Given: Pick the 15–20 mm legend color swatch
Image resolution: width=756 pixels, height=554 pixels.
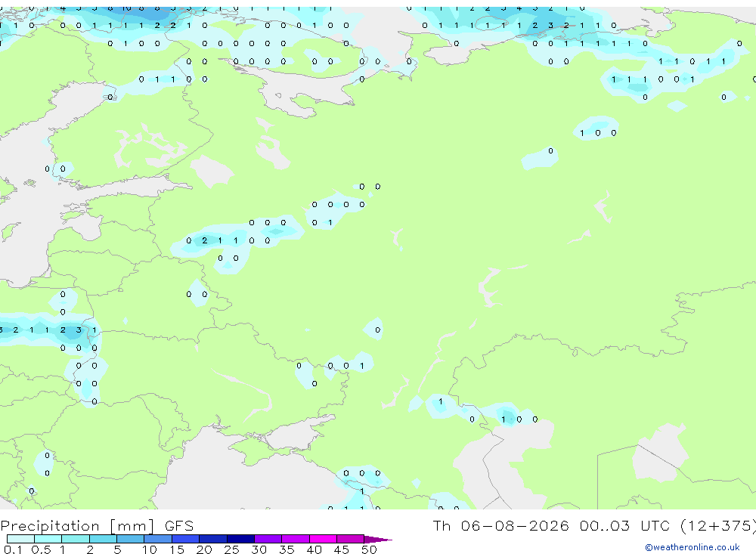Looking at the screenshot, I should pos(185,539).
